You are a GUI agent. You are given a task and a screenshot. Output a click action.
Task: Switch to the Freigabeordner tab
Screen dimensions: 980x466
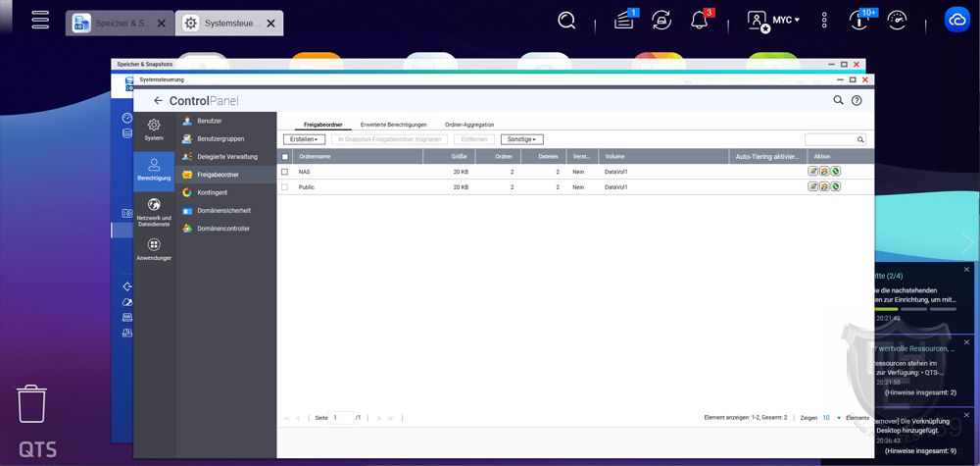pyautogui.click(x=323, y=125)
